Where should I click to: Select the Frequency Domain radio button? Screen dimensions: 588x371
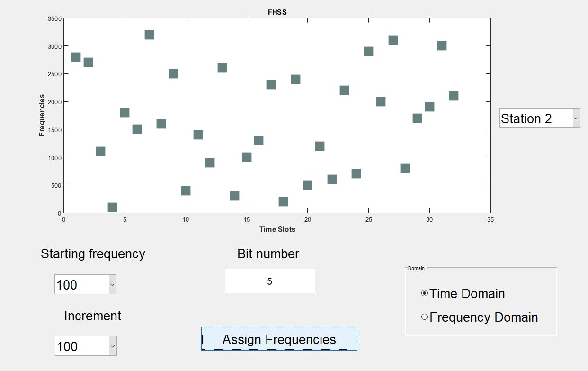coord(424,317)
